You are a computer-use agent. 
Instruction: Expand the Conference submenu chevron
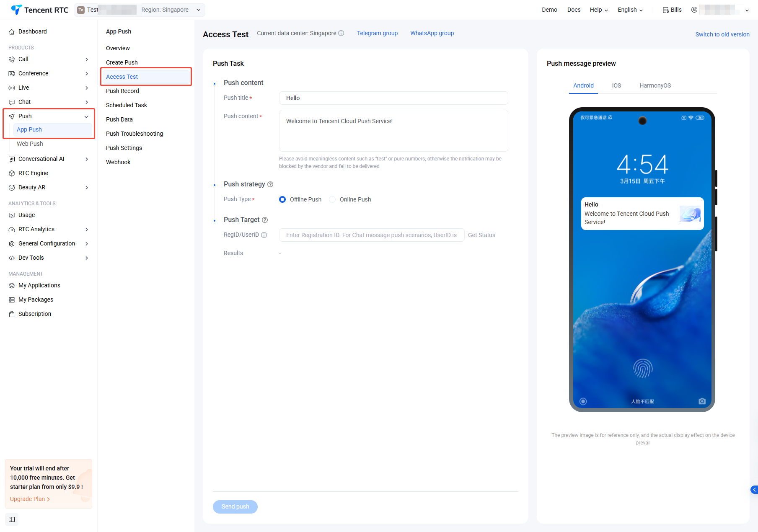[x=87, y=74]
